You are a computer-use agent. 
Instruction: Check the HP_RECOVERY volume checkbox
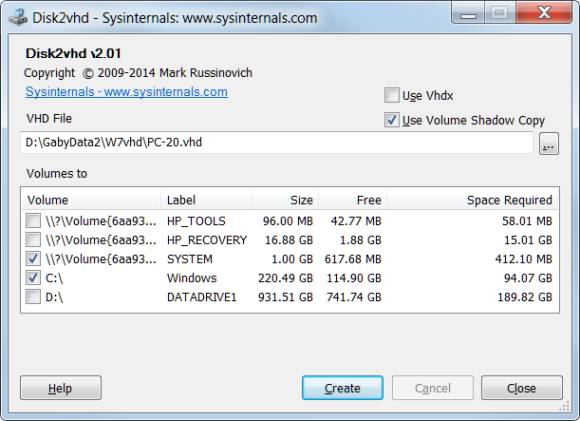[x=33, y=240]
